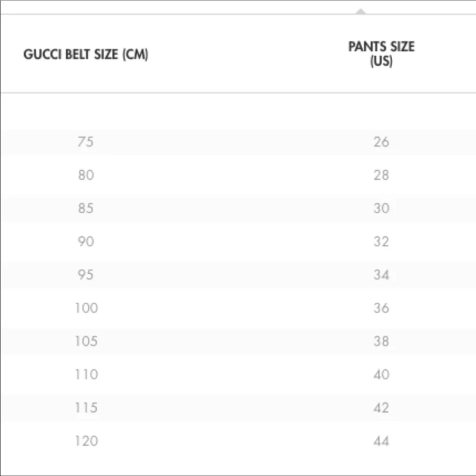Click the small triangle pointer above Pants Size
The image size is (476, 476).
coord(360,11)
